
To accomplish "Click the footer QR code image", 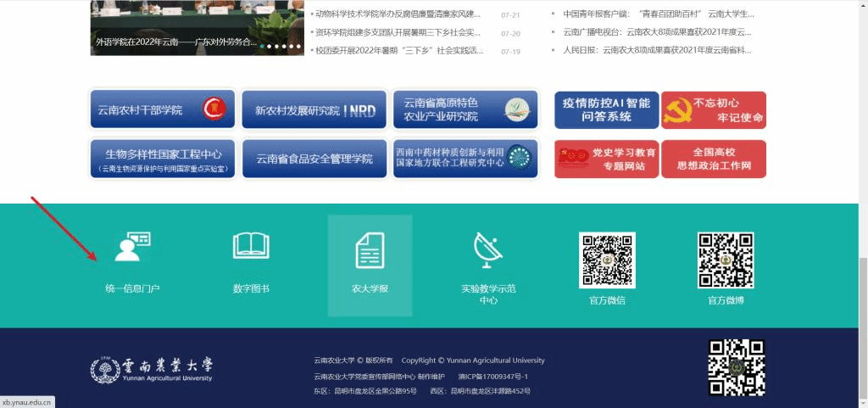I will point(737,367).
